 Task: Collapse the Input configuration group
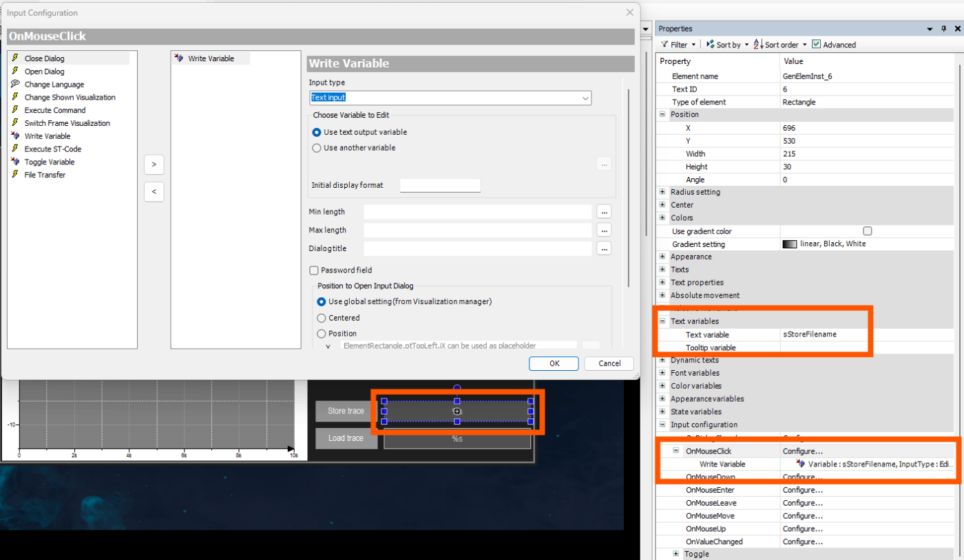click(x=662, y=424)
